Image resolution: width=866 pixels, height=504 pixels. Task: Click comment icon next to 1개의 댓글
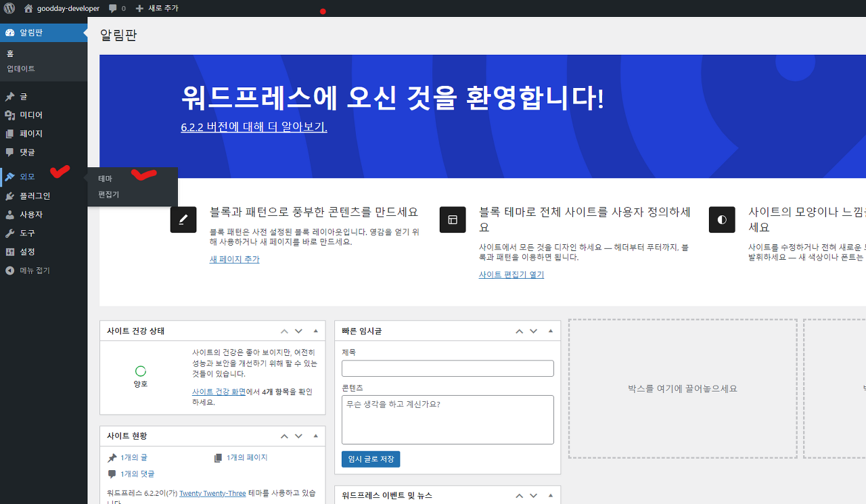112,474
